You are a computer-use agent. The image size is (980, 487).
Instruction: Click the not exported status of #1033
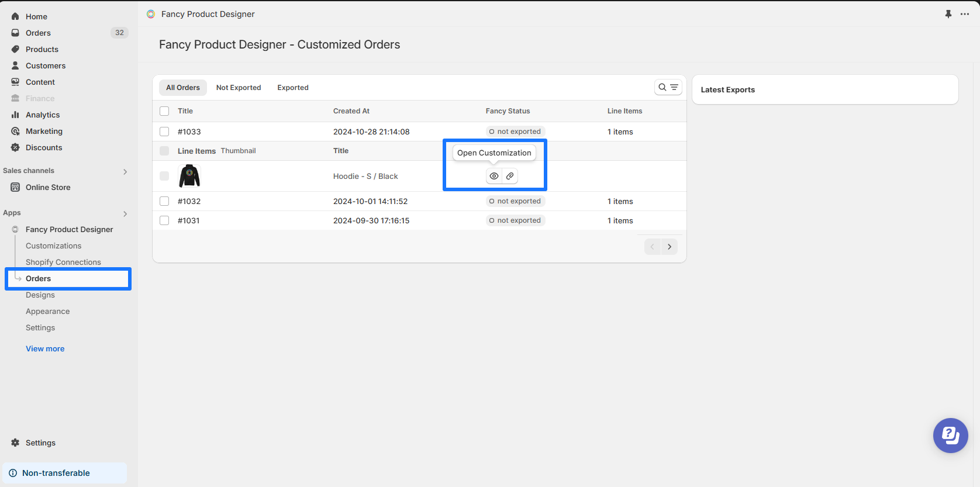pyautogui.click(x=515, y=132)
